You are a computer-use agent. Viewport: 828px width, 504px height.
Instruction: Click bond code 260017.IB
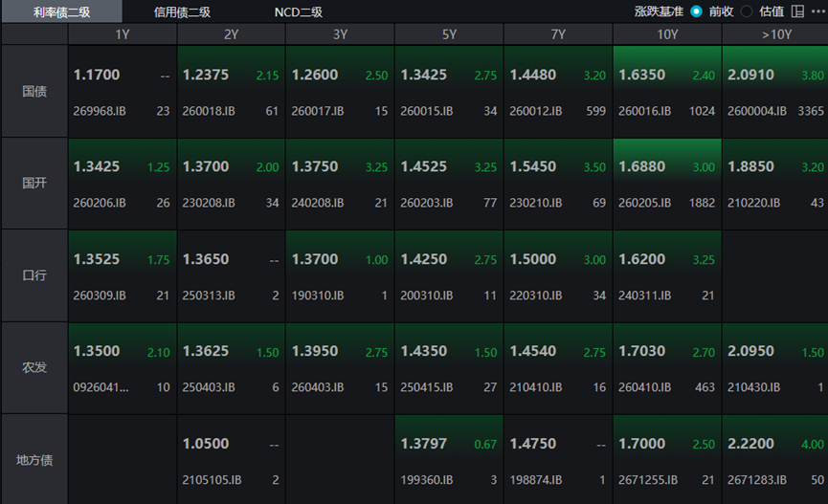pyautogui.click(x=318, y=111)
